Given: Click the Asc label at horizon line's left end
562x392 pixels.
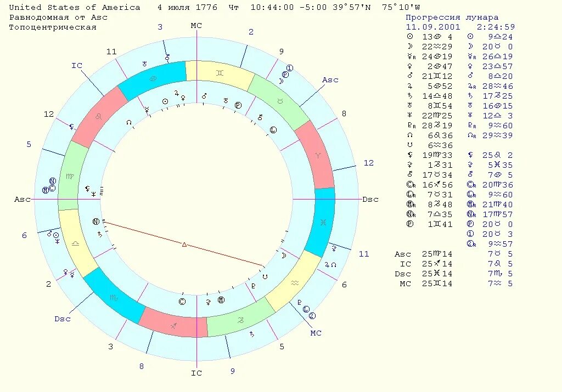Looking at the screenshot, I should click(x=22, y=200).
